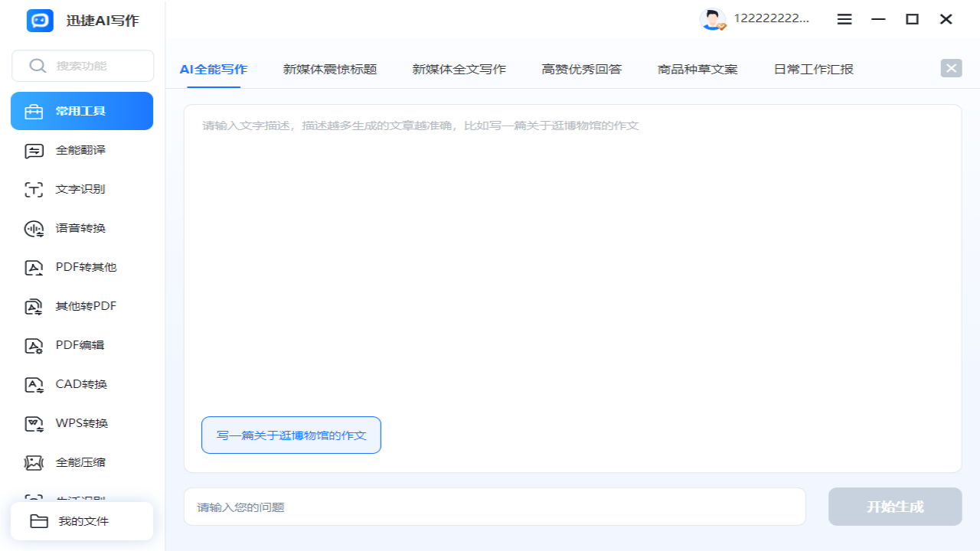Open the 商品种草文案 tab

(696, 68)
